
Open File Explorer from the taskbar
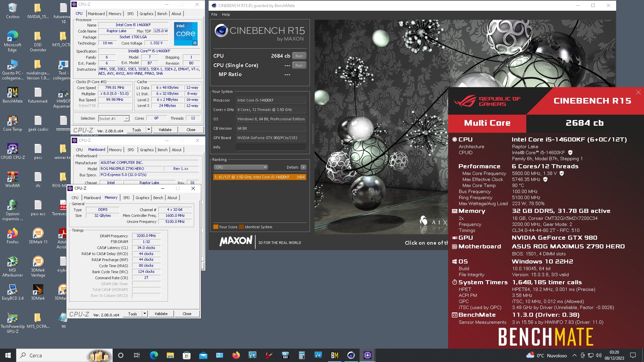(x=170, y=355)
